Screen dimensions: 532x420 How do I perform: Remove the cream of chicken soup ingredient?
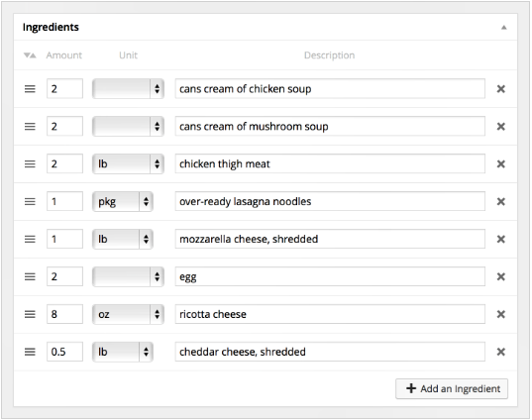coord(500,89)
